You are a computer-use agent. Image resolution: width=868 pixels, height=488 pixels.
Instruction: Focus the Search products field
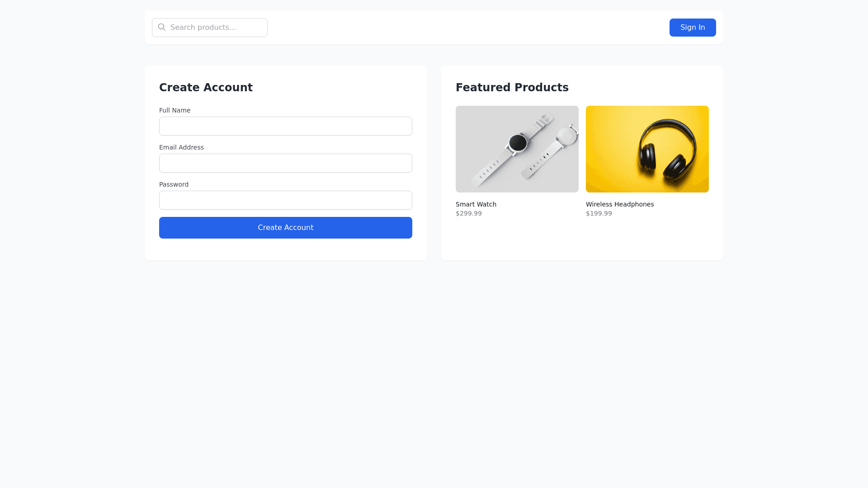coord(217,28)
